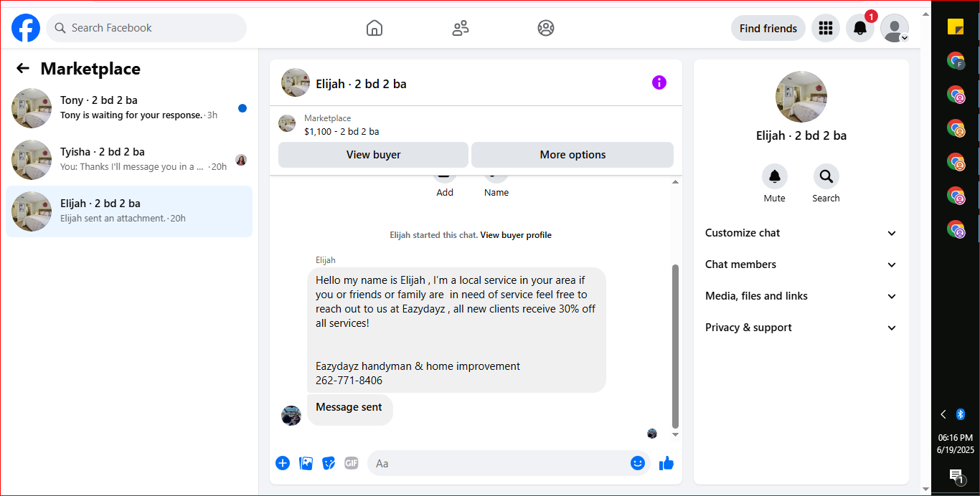
Task: Click the Find friends button
Action: pyautogui.click(x=768, y=29)
